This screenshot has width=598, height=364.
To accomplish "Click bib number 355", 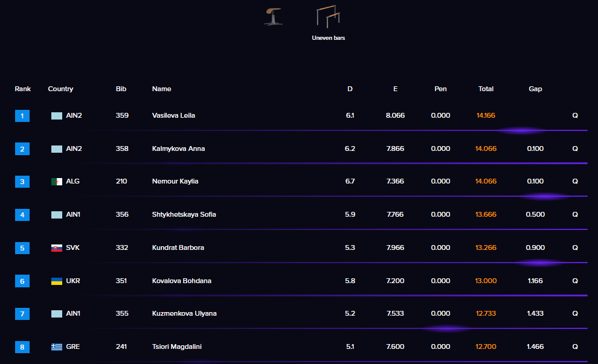I will 122,314.
